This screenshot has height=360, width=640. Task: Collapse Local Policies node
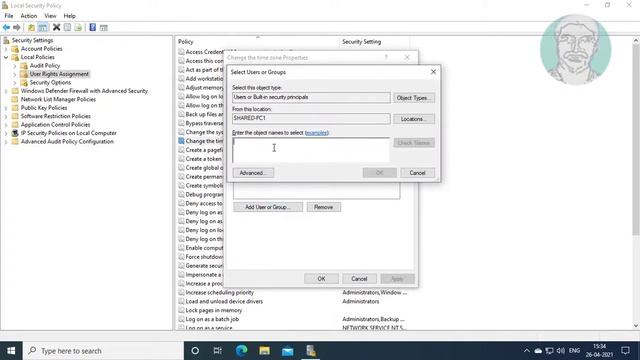click(6, 57)
